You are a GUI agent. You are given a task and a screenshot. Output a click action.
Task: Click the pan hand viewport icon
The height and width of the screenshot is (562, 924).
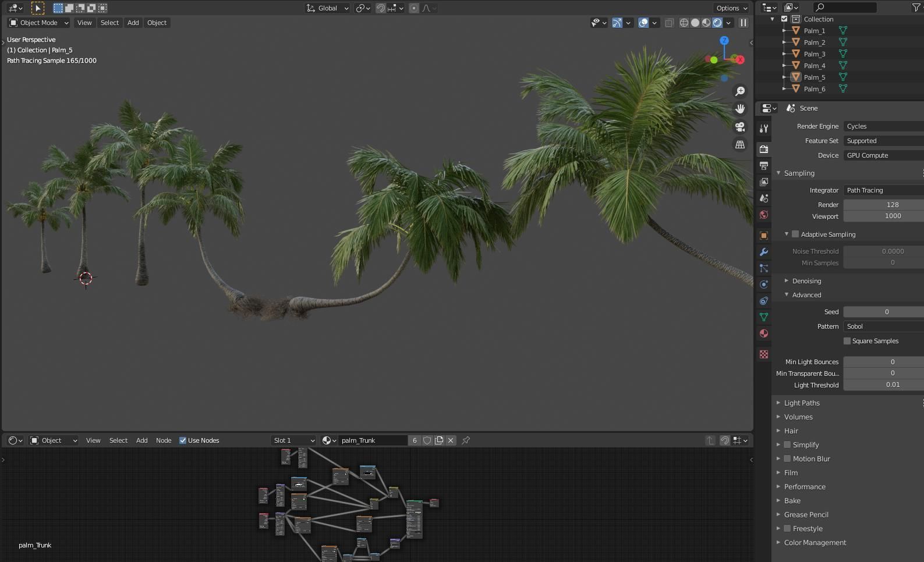(x=740, y=109)
